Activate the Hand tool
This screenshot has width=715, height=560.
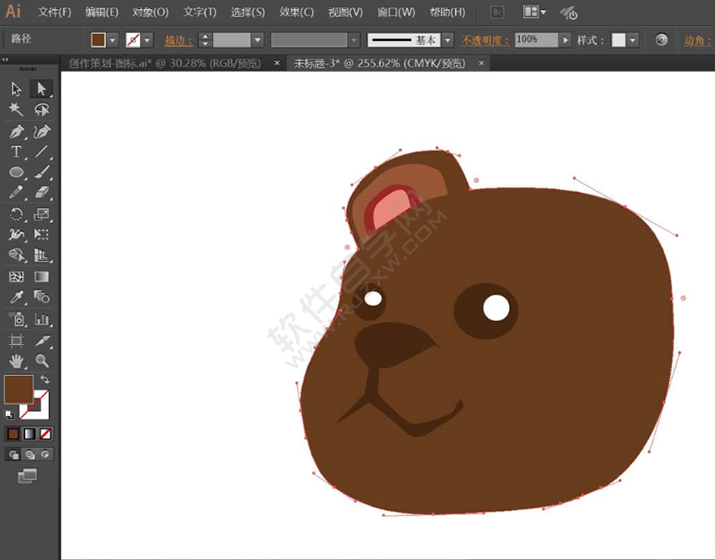[x=16, y=360]
